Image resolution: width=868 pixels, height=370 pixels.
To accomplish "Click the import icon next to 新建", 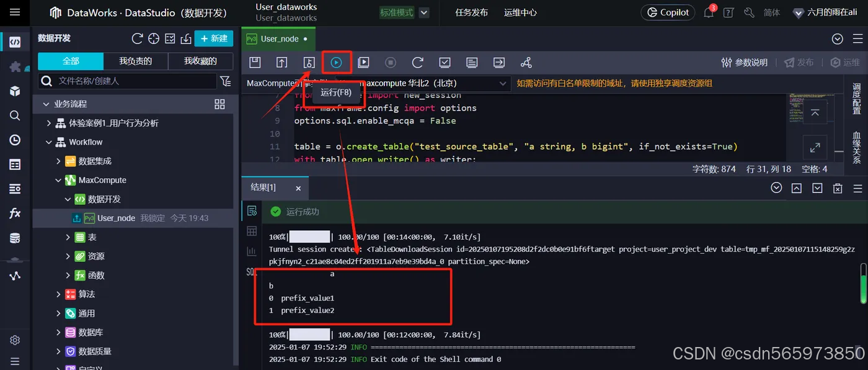I will 185,38.
